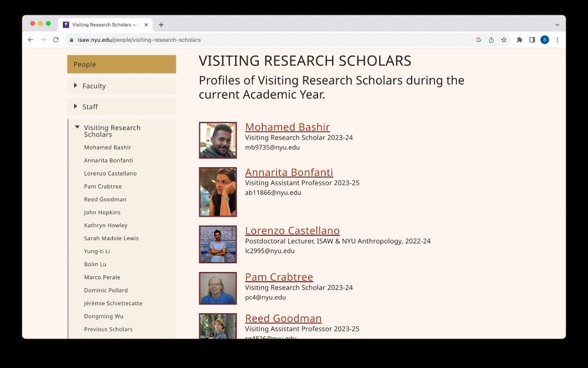Click the email lc2995@nyu.edu
The width and height of the screenshot is (588, 368).
(270, 251)
